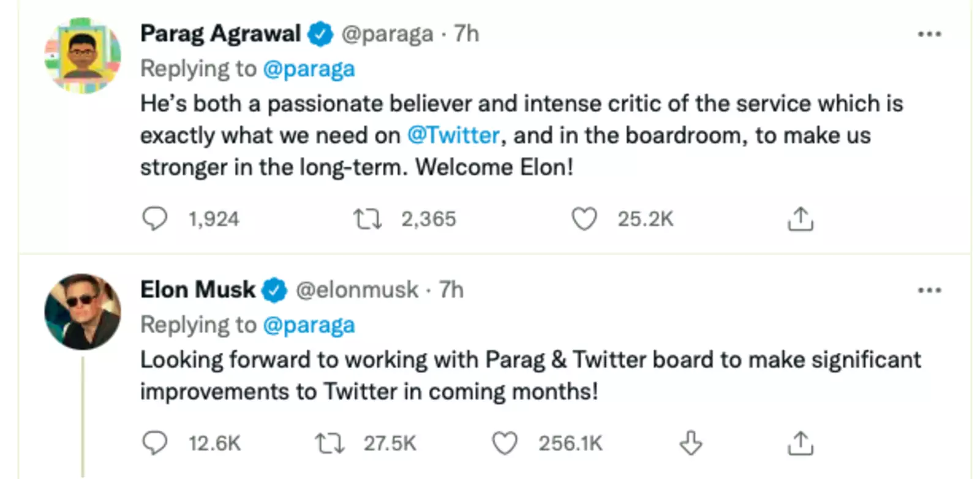The width and height of the screenshot is (980, 479).
Task: Click @paraga link in Parag's reply line
Action: [x=309, y=69]
